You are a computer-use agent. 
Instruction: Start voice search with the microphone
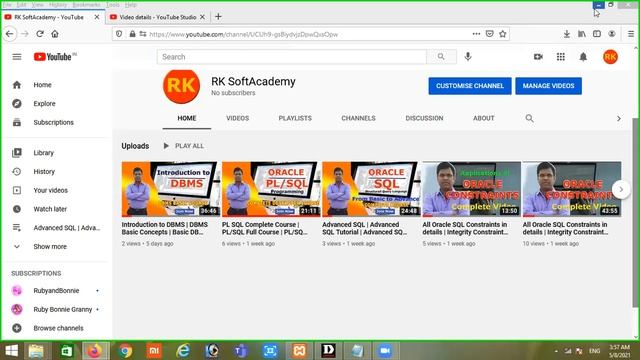click(468, 57)
